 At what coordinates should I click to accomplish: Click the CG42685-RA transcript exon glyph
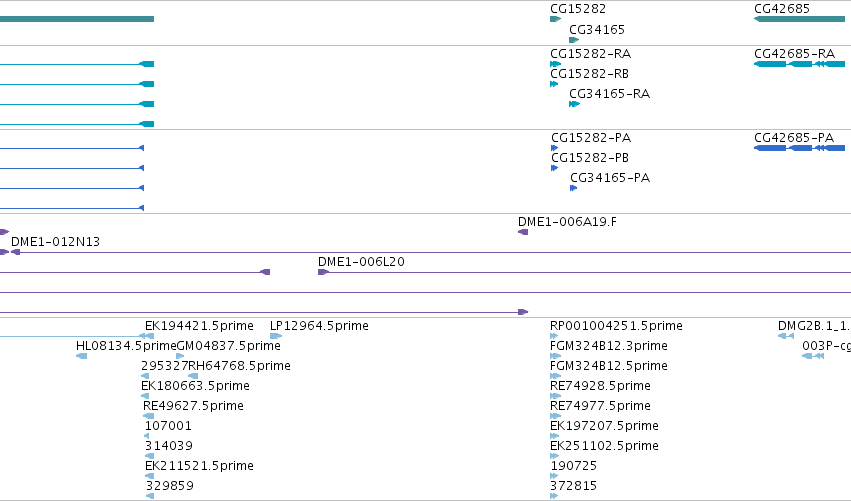coord(799,64)
